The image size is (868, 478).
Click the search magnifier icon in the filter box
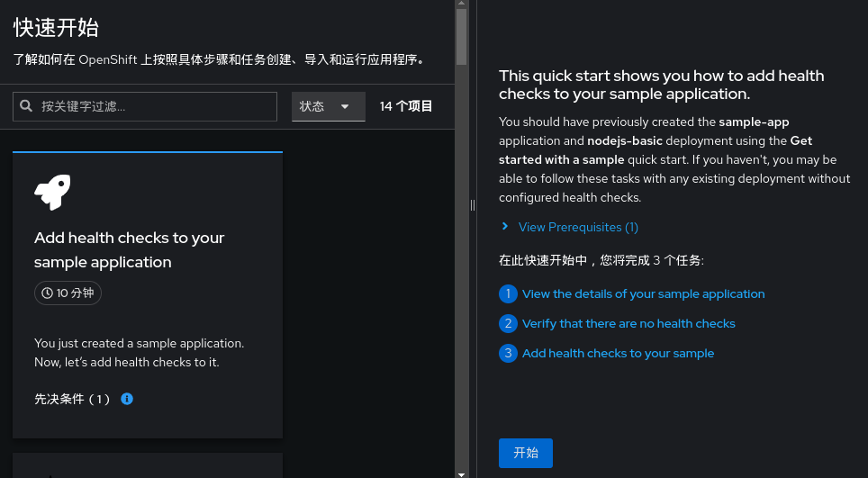26,105
